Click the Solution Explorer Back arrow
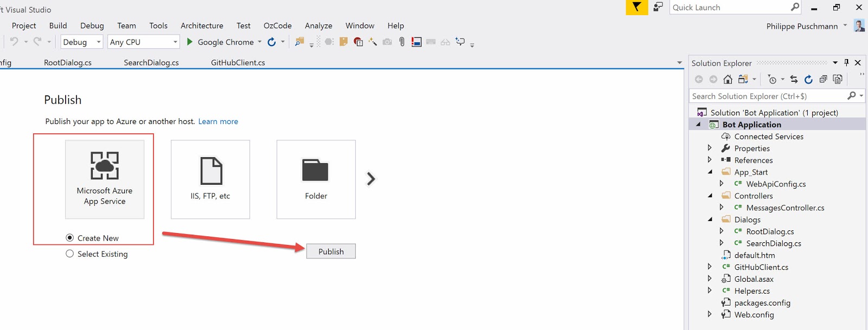The width and height of the screenshot is (868, 330). [699, 80]
